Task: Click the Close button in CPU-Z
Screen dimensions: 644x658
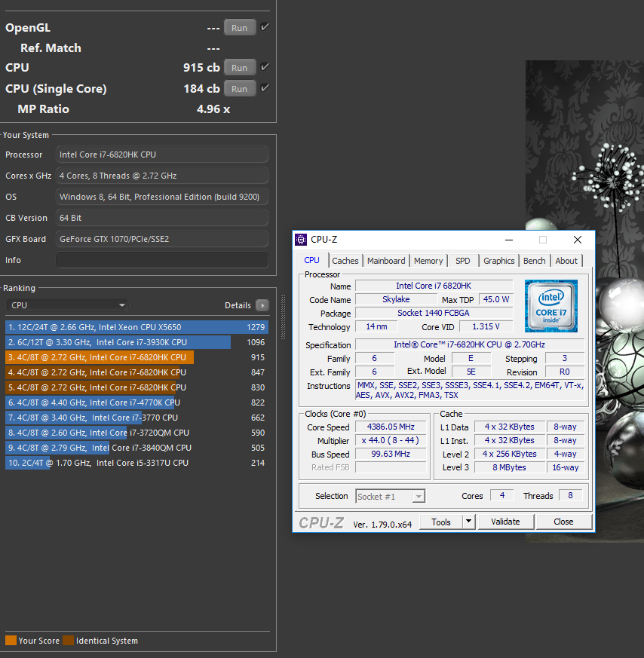Action: [x=563, y=522]
